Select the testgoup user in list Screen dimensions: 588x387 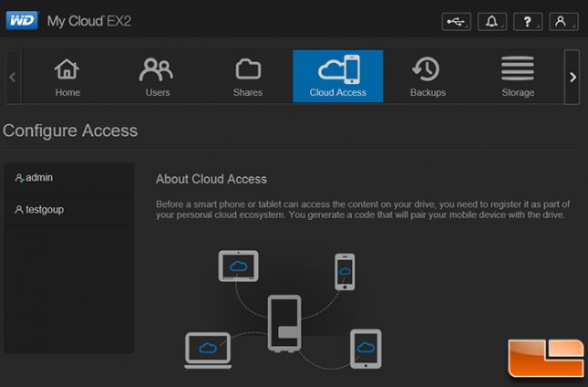point(69,210)
